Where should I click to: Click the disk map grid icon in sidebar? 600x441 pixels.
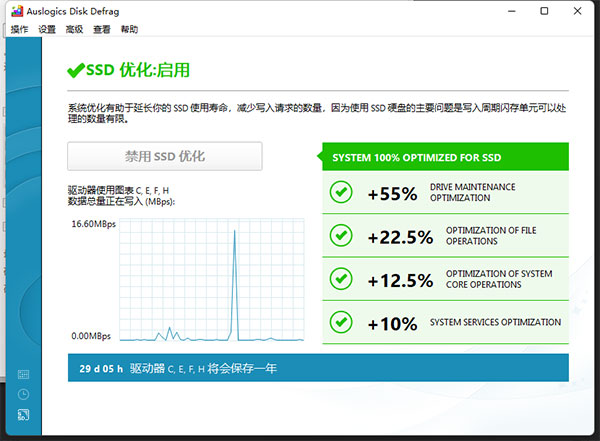click(23, 374)
